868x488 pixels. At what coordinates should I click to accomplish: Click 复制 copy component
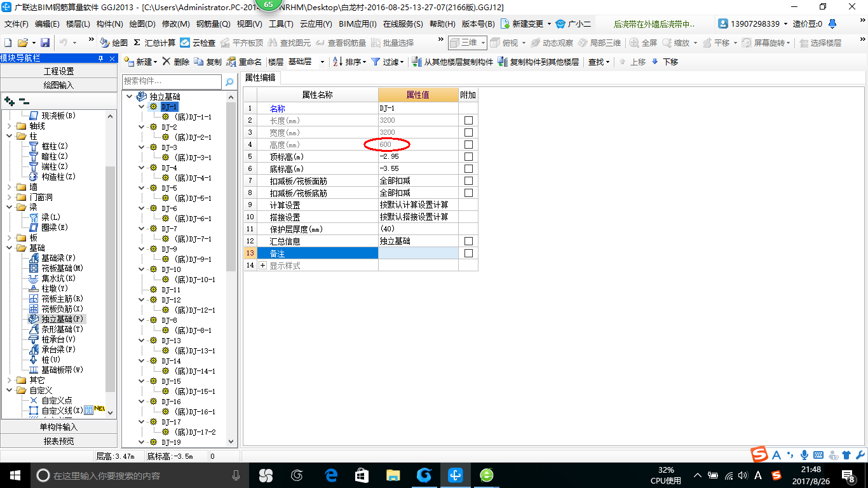pyautogui.click(x=208, y=62)
